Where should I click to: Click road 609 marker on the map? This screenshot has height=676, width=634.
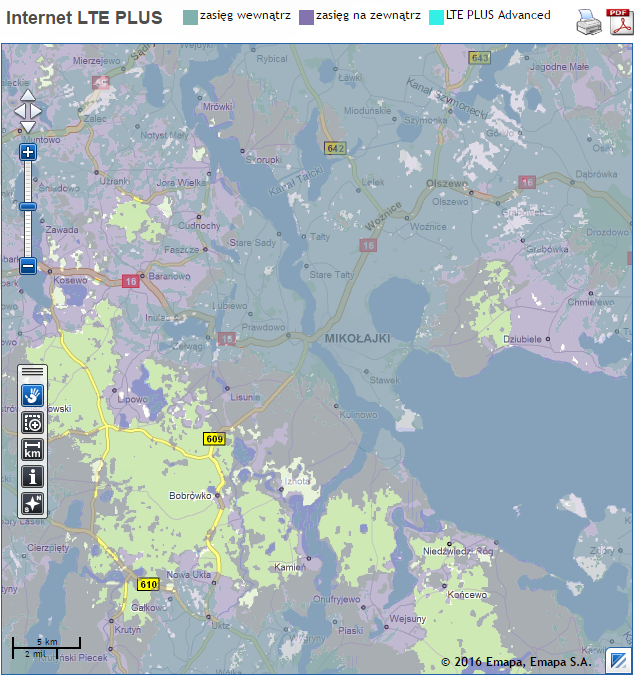click(x=214, y=439)
